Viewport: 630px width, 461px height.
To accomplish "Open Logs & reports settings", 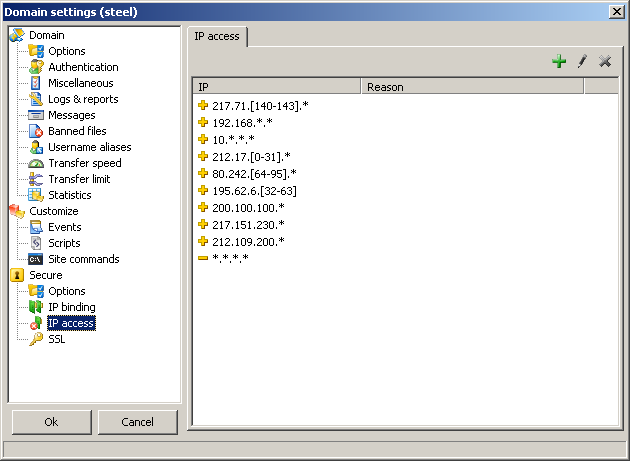I will [x=83, y=99].
